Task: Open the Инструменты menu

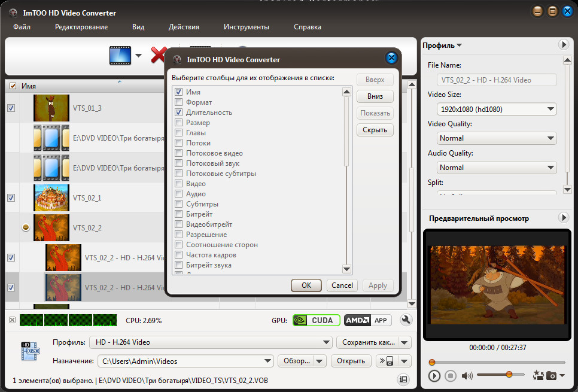Action: click(x=246, y=27)
